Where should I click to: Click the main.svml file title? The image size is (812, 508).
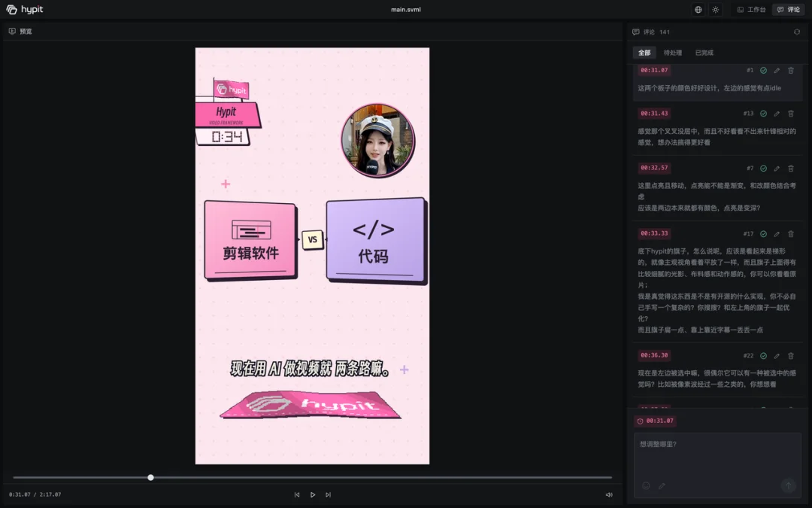405,9
